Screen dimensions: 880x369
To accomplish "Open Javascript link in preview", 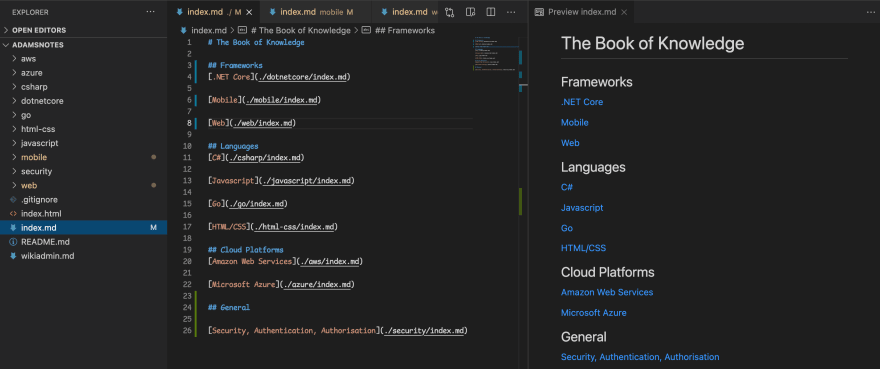I will pyautogui.click(x=582, y=208).
